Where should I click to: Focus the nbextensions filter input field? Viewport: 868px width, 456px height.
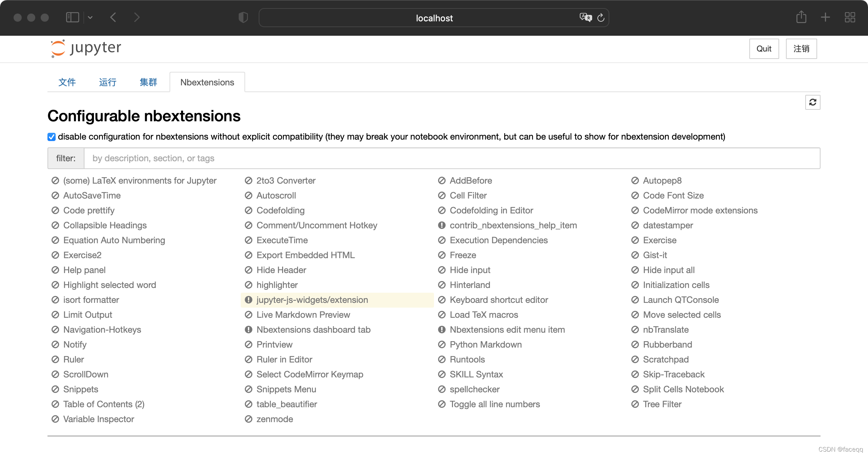(x=452, y=158)
